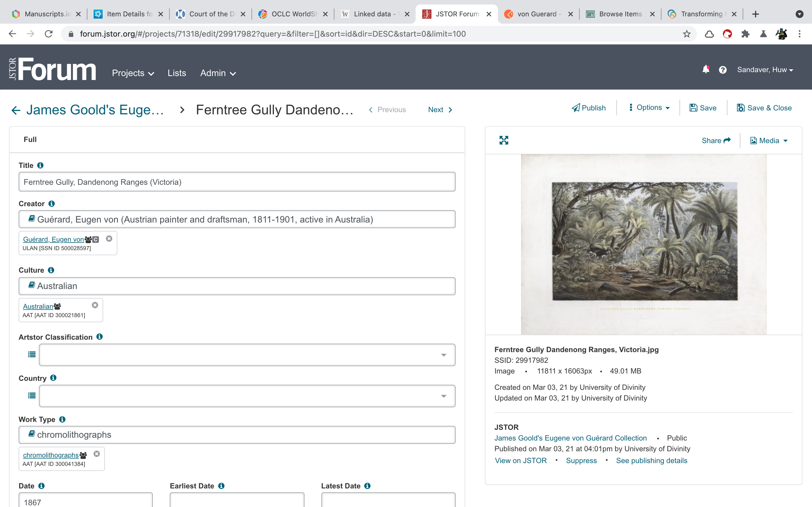Screen dimensions: 812x507
Task: Remove the chromolithographs work type term
Action: point(97,454)
